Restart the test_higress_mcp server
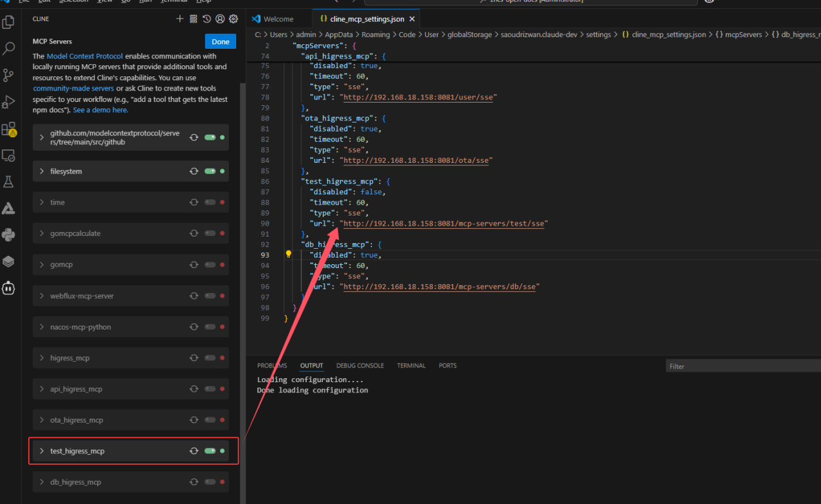 coord(194,451)
